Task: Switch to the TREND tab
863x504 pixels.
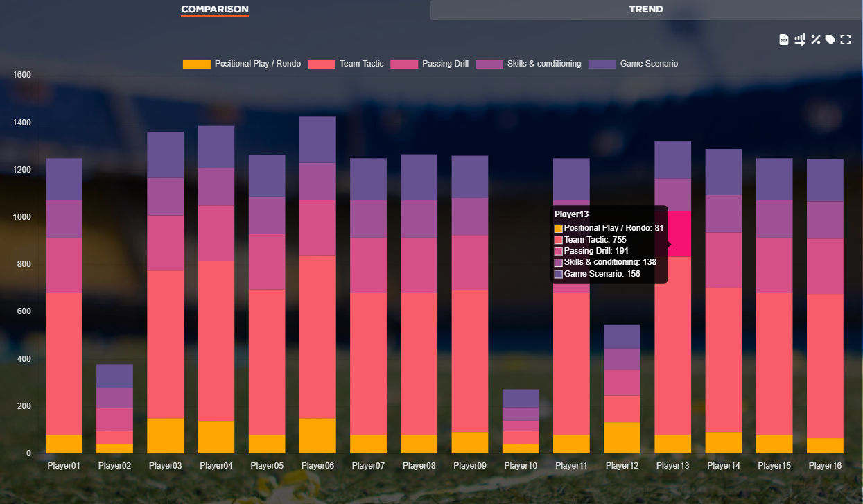Action: click(645, 10)
